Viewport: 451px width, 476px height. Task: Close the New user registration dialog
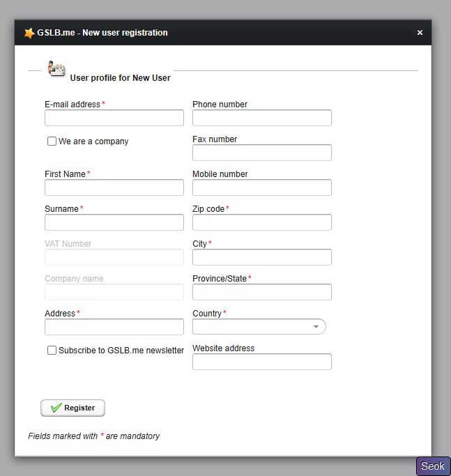click(x=420, y=33)
